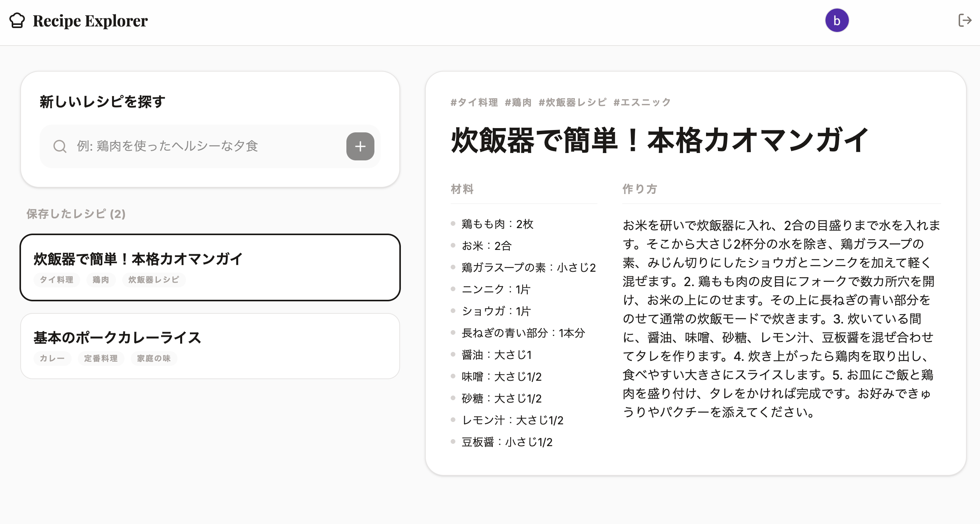Click the 炊飯器レシピ tag chip
The width and height of the screenshot is (980, 524).
tap(154, 280)
